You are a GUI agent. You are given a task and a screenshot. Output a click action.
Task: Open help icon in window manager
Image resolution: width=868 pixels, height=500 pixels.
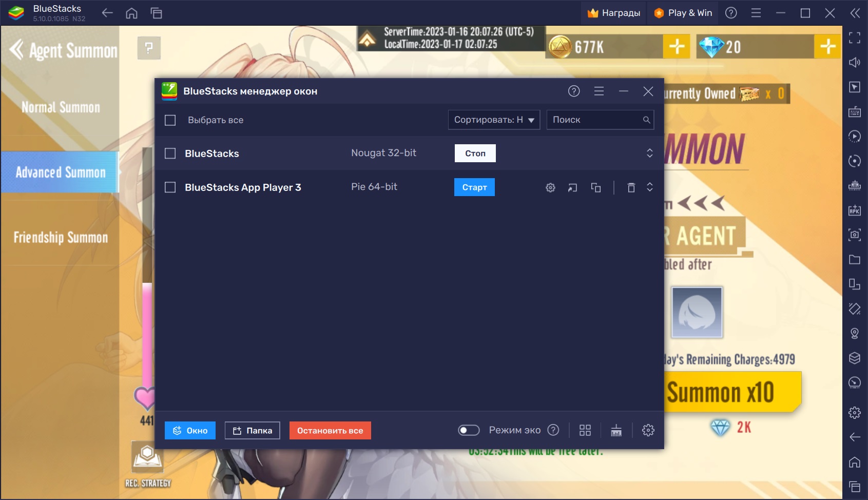click(574, 91)
